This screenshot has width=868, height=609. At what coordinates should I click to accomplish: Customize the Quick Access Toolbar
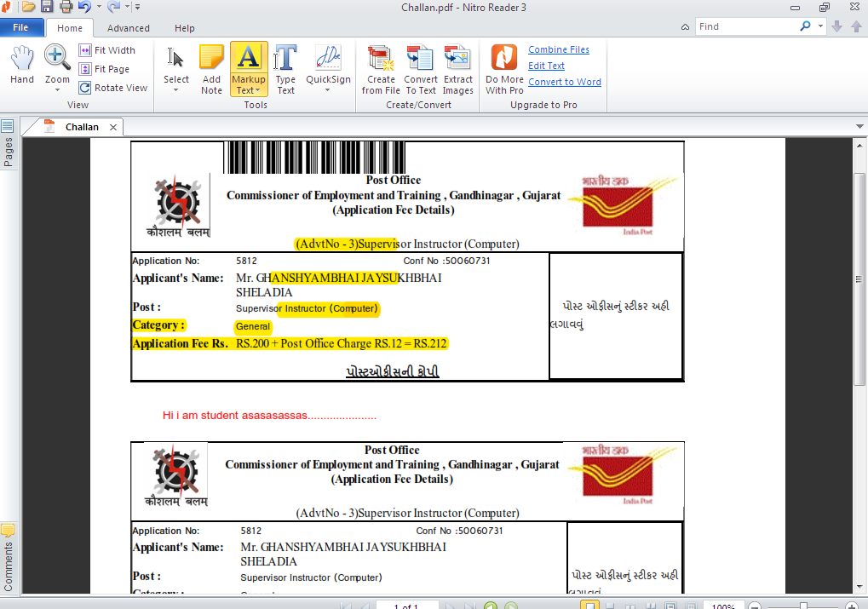(x=137, y=7)
